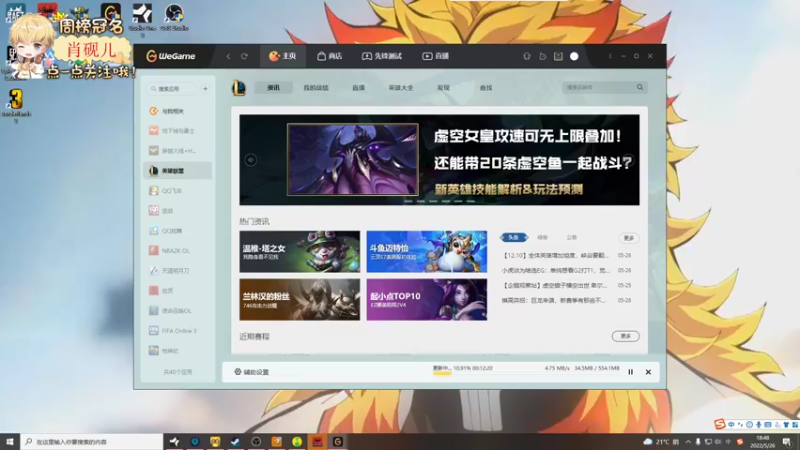This screenshot has width=800, height=450.
Task: Click the magnifier icon in League search box
Action: [x=640, y=87]
